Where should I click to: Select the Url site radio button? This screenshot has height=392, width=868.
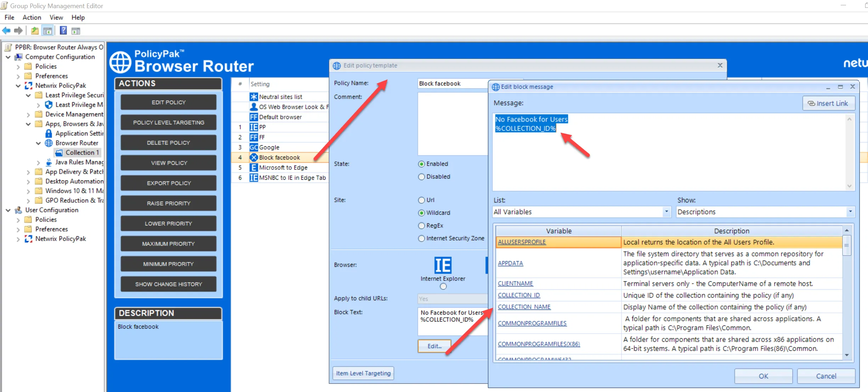tap(421, 200)
